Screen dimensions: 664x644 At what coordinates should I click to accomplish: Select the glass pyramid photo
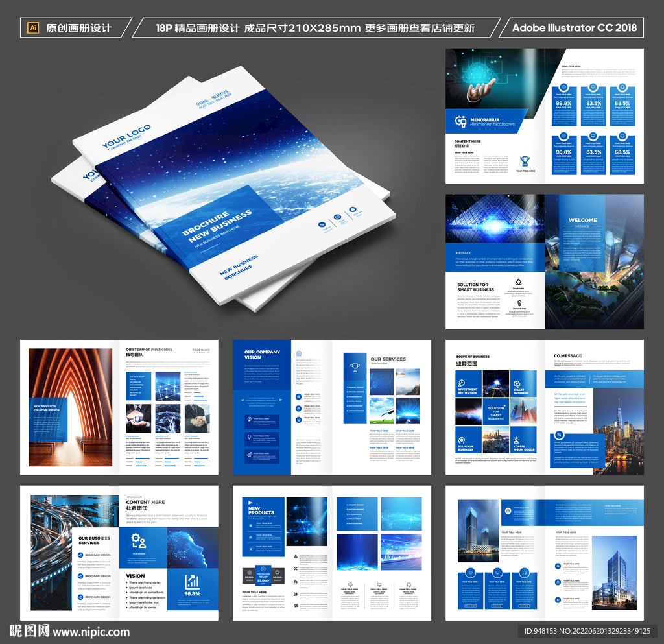pyautogui.click(x=495, y=219)
